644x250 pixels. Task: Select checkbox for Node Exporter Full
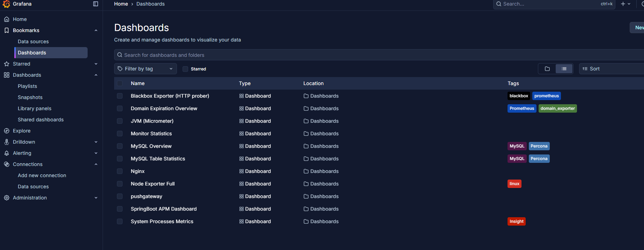pos(120,184)
